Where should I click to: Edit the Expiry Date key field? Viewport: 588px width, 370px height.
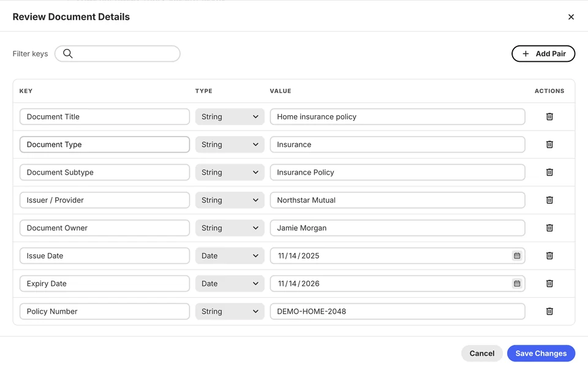[x=105, y=284]
